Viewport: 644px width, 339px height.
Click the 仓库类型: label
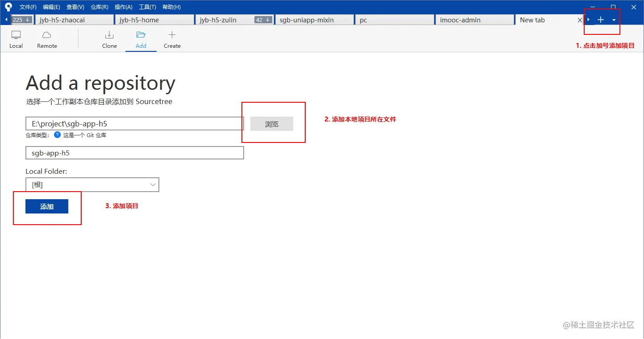[38, 135]
